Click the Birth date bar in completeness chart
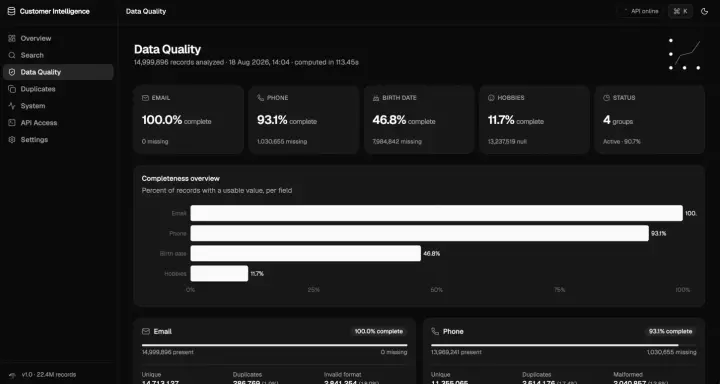Viewport: 720px width, 384px height. [x=306, y=254]
